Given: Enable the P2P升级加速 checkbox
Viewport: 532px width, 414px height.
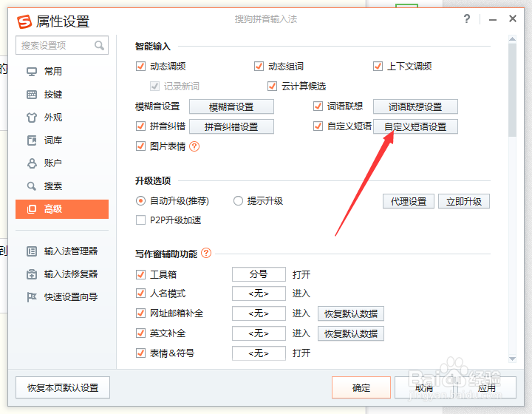Looking at the screenshot, I should pyautogui.click(x=140, y=220).
